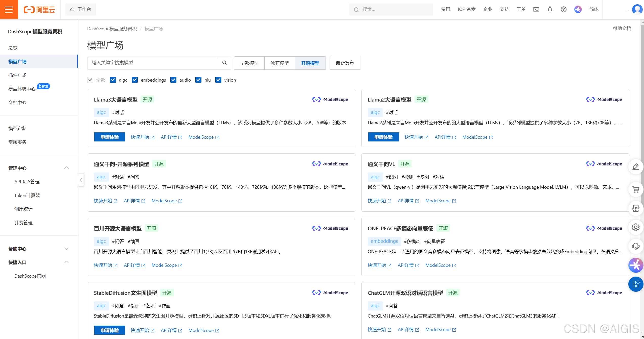Open ICP 备案 in top navigation
644x339 pixels.
coord(467,9)
